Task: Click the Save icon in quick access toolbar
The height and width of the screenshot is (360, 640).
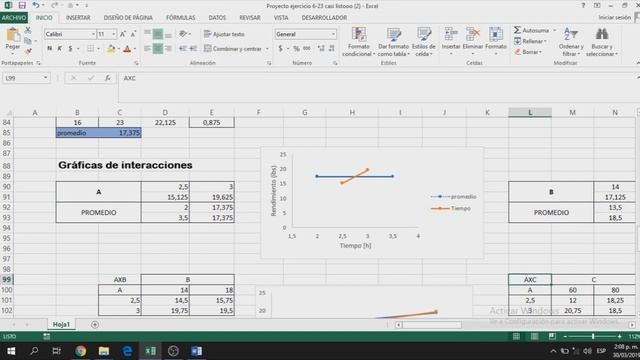Action: (x=22, y=5)
